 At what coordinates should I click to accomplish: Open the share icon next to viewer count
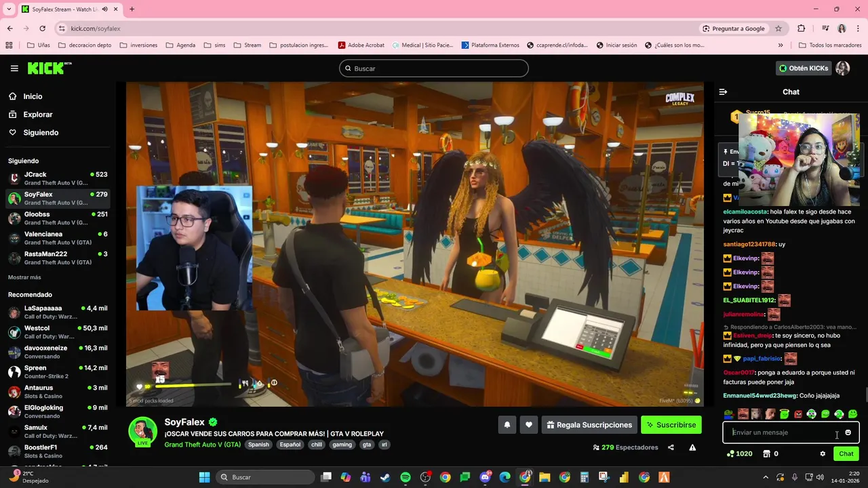[x=671, y=447]
